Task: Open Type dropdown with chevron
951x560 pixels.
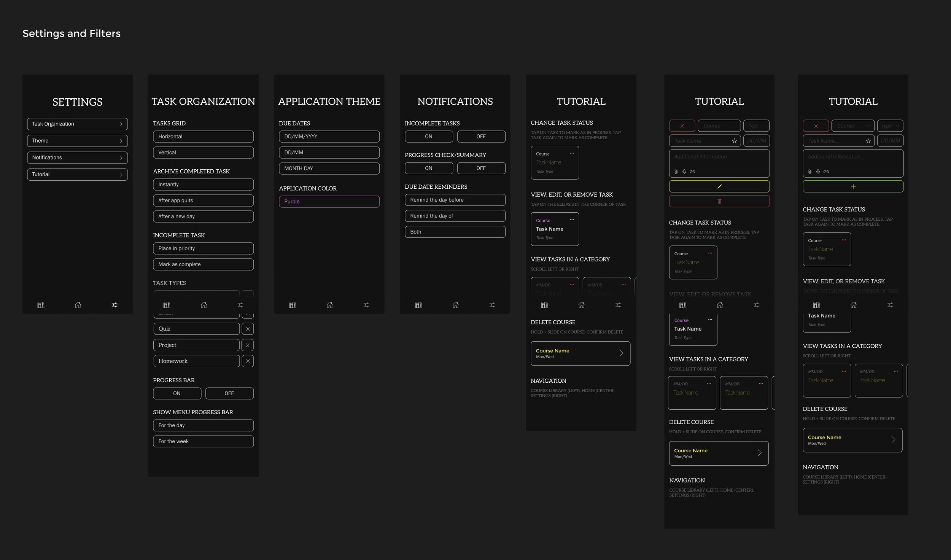Action: (x=890, y=126)
